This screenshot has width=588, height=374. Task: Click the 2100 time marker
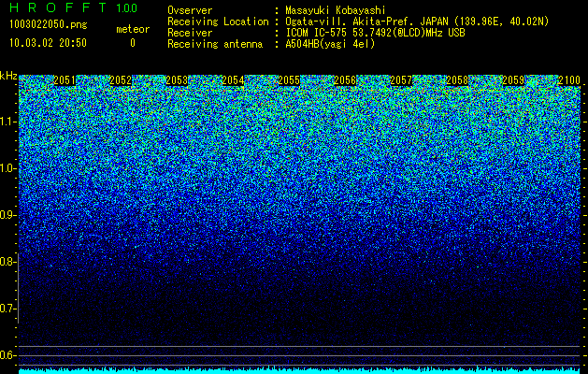tap(569, 80)
